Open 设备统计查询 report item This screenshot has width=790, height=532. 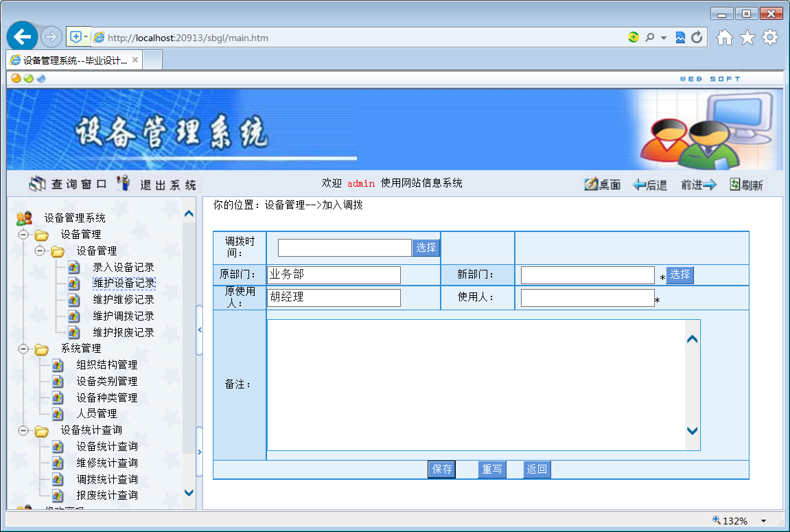point(107,446)
